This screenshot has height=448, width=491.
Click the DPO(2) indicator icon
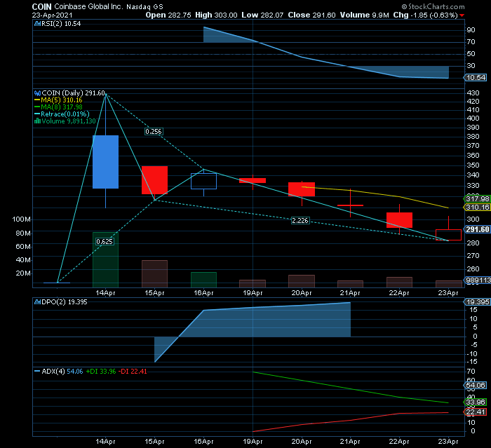point(37,302)
